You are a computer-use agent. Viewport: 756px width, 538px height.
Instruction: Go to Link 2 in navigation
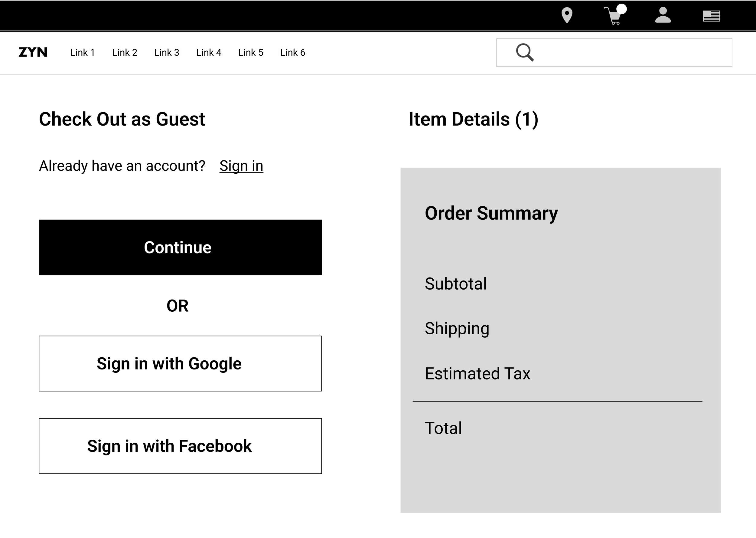coord(125,52)
